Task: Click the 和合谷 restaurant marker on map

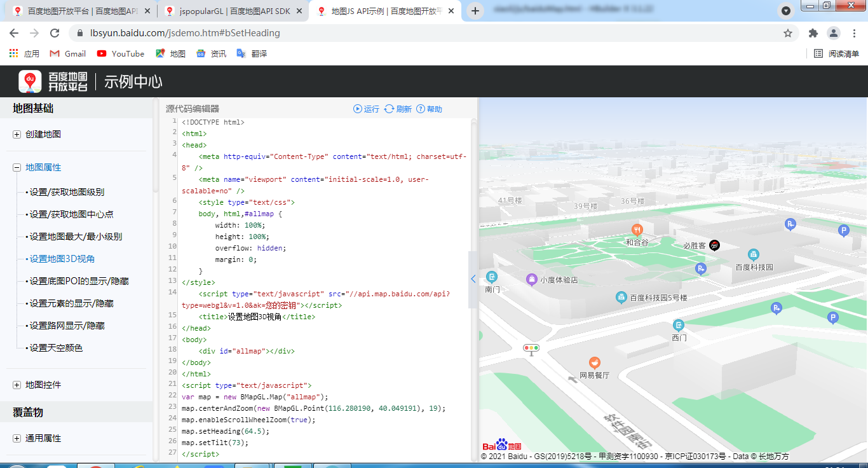Action: (637, 230)
